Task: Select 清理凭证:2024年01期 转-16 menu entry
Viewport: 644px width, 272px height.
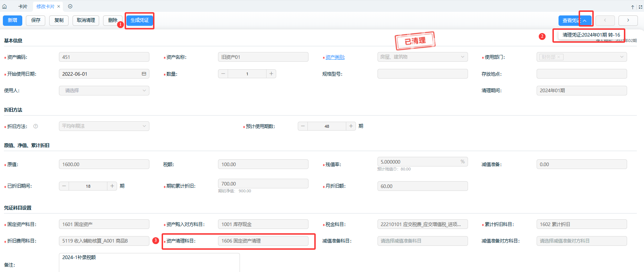Action: (591, 35)
